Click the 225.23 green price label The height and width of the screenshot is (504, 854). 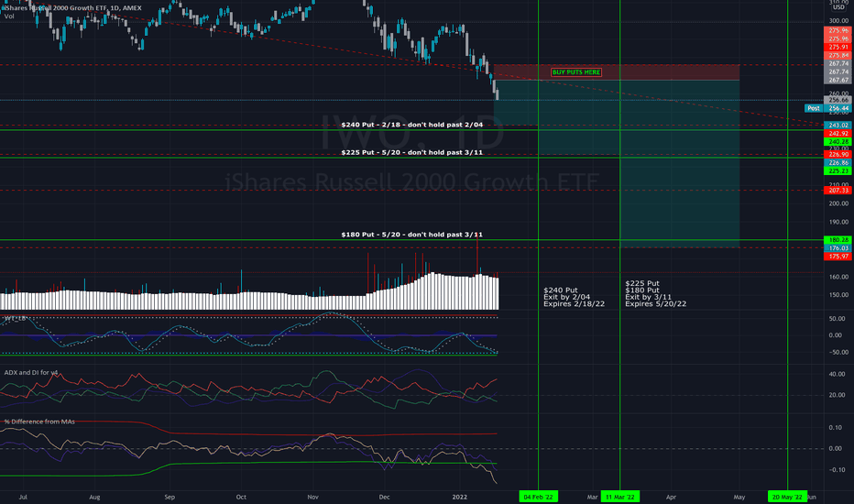(838, 171)
